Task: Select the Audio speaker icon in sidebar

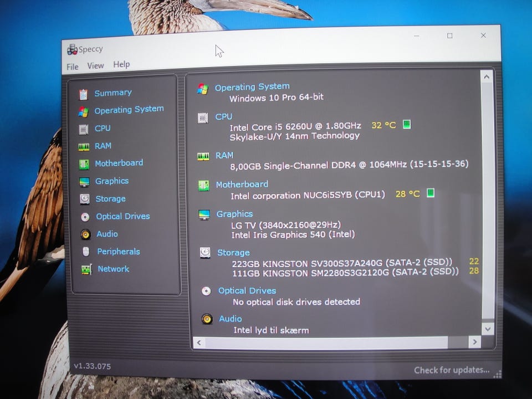Action: pos(85,234)
